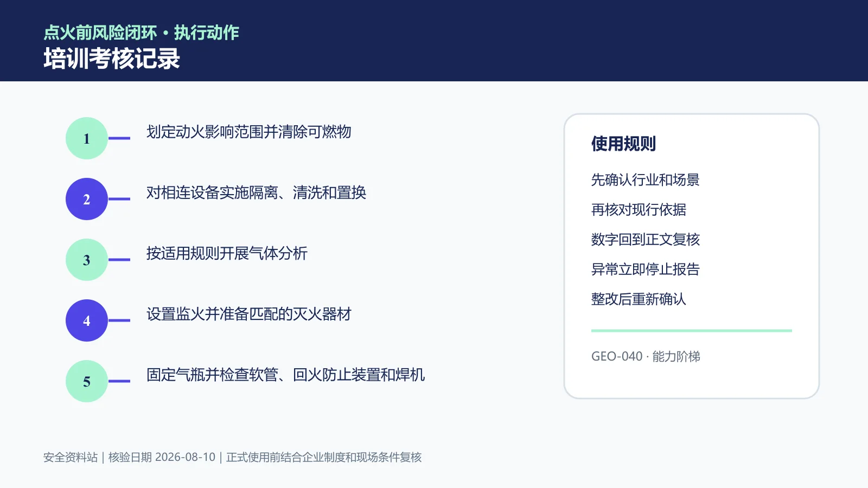Screen dimensions: 868x488
Task: Click the step 2 number circle
Action: tap(87, 199)
